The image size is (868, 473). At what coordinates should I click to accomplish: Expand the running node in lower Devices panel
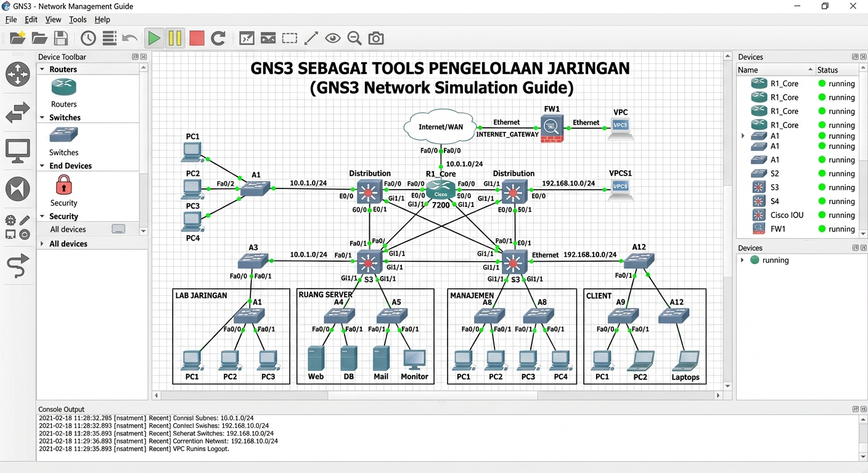(742, 261)
